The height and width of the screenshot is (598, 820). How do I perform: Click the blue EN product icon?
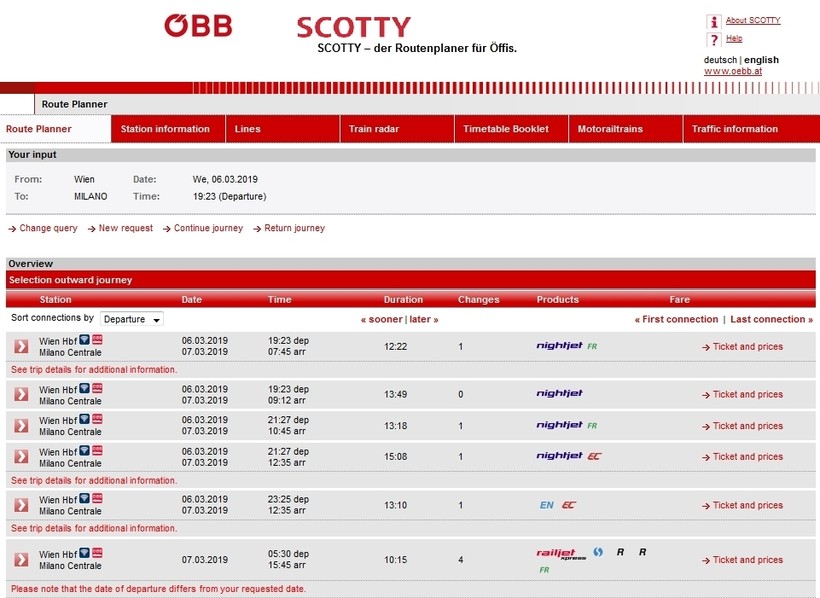coord(546,505)
